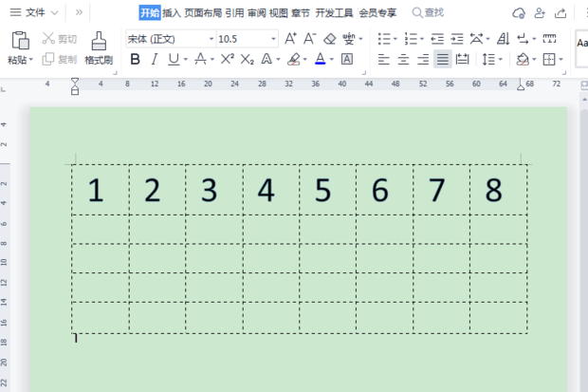Click the collaboration user icon
The width and height of the screenshot is (588, 392).
click(540, 13)
